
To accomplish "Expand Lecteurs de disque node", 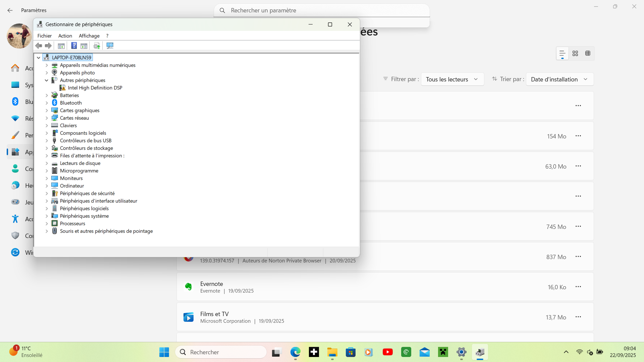I will (47, 163).
